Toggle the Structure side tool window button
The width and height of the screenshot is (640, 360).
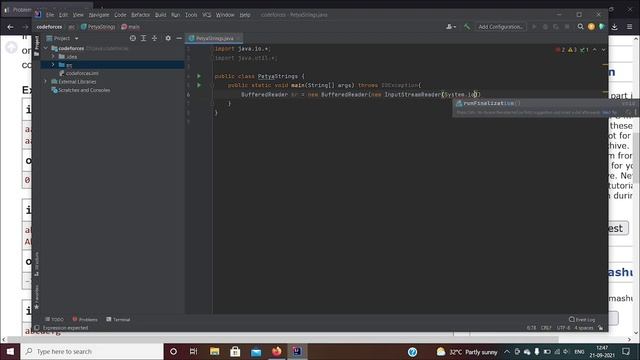(37, 264)
